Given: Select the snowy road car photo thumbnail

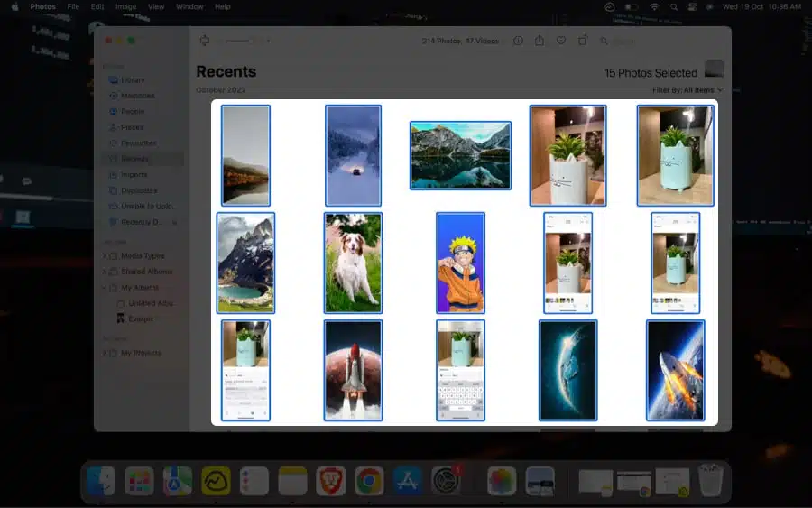Looking at the screenshot, I should click(353, 155).
